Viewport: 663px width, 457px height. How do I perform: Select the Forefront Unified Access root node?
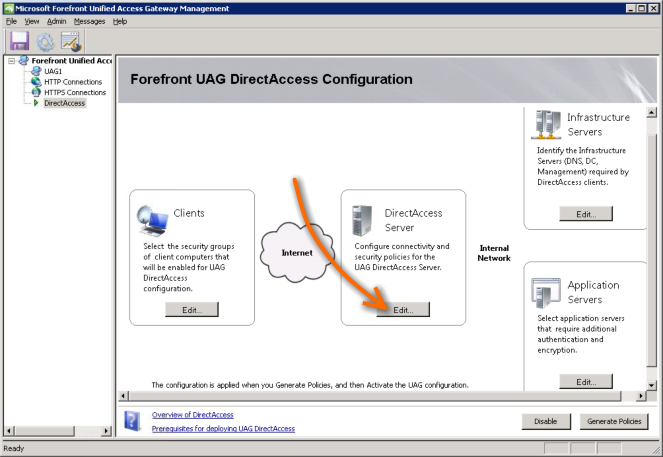[x=71, y=60]
